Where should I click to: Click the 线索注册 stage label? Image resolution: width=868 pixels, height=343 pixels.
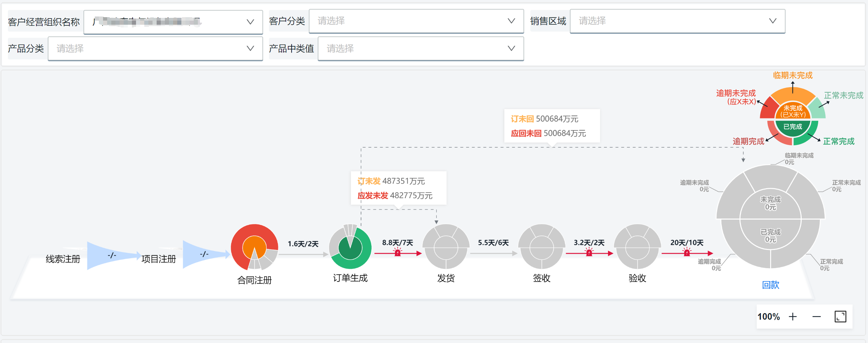[63, 259]
